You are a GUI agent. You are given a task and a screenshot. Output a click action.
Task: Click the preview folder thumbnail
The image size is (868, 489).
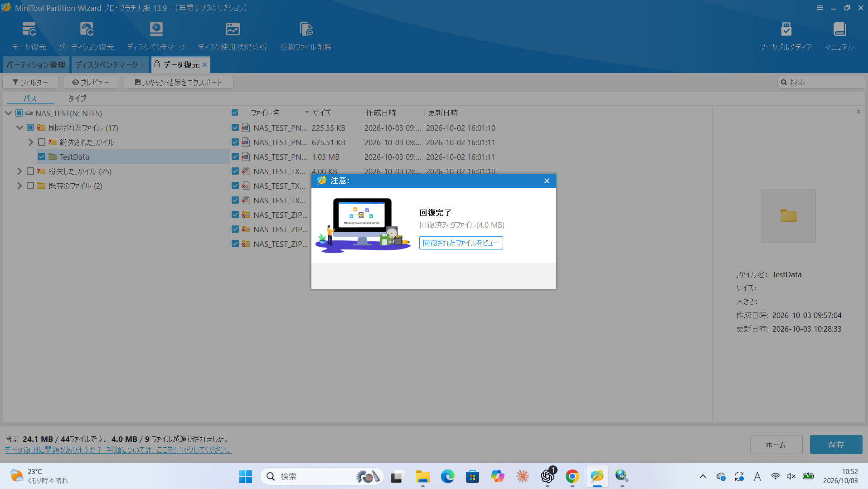pyautogui.click(x=788, y=216)
